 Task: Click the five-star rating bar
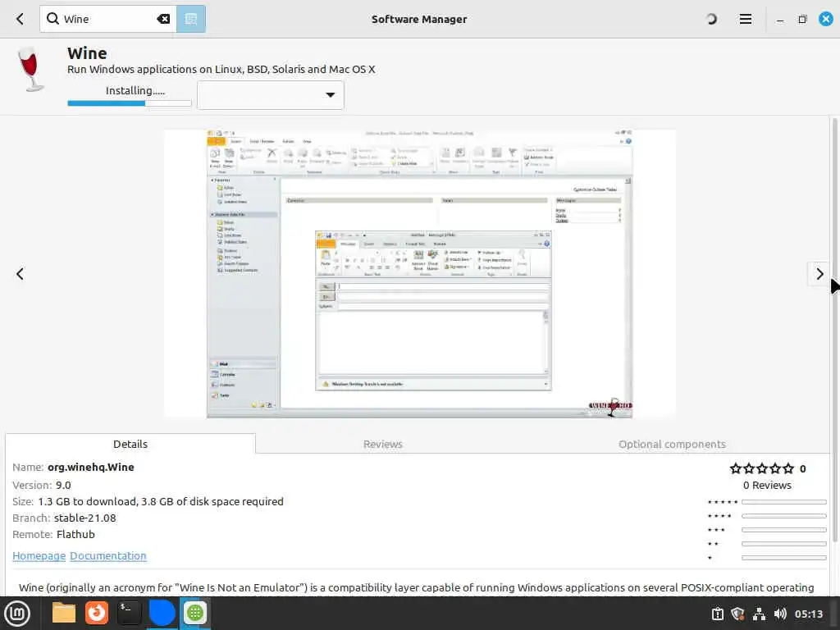[783, 502]
